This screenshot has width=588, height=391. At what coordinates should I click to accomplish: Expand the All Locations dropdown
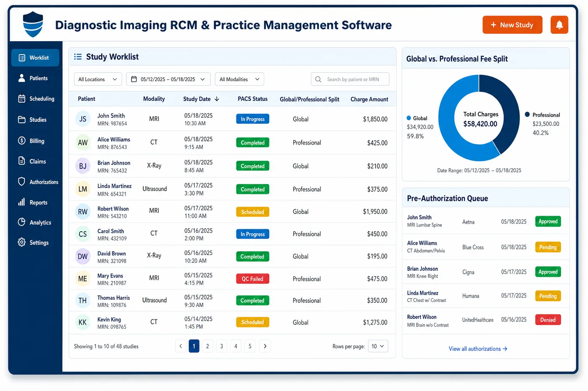(98, 79)
